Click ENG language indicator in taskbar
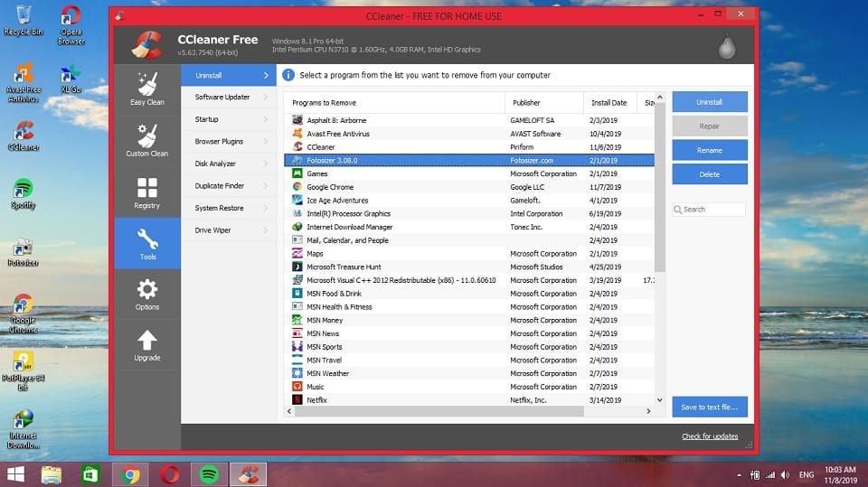 point(807,475)
